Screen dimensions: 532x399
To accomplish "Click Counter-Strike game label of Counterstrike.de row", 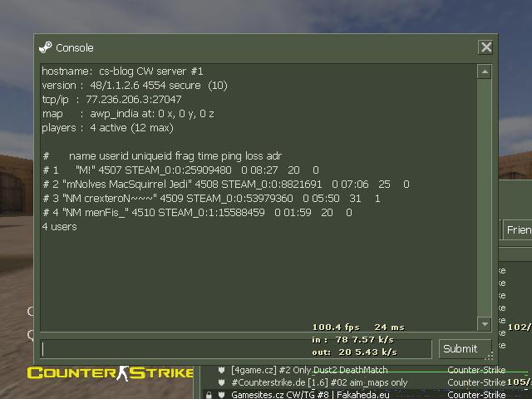I will [x=476, y=382].
